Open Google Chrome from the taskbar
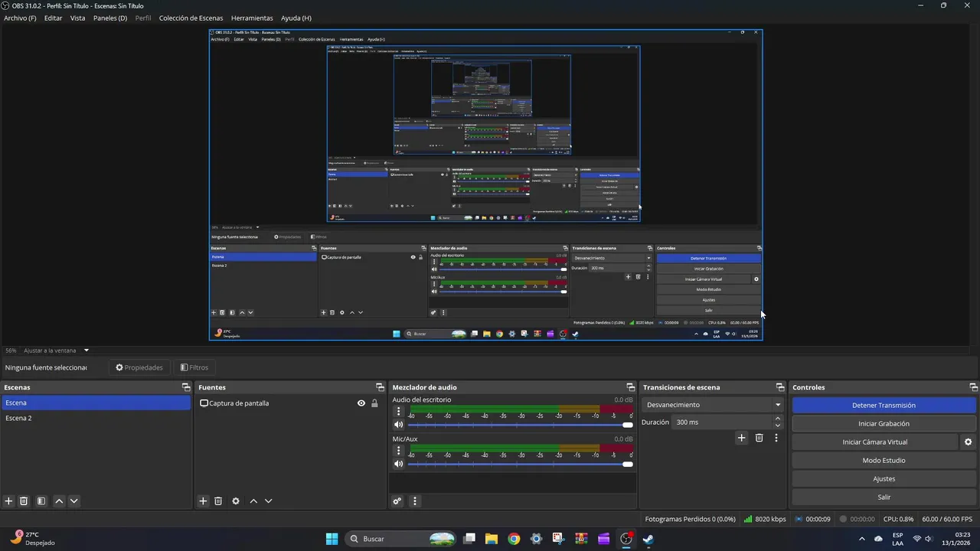This screenshot has width=980, height=551. (x=514, y=539)
